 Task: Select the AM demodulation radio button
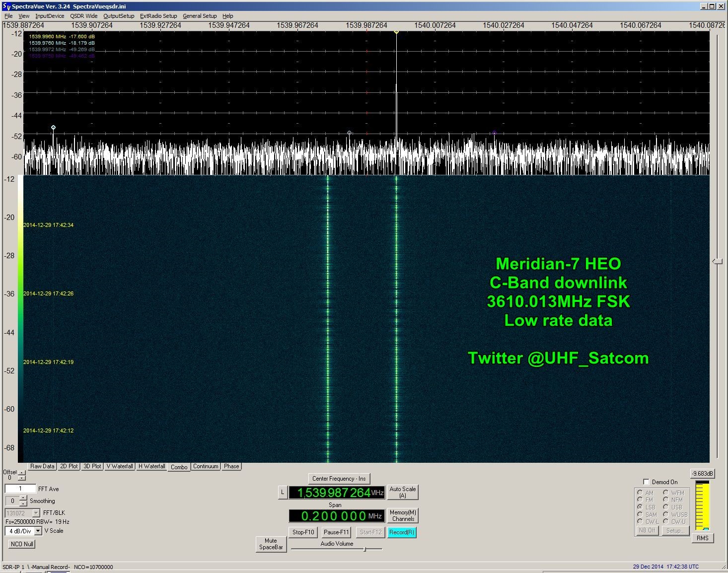coord(640,493)
